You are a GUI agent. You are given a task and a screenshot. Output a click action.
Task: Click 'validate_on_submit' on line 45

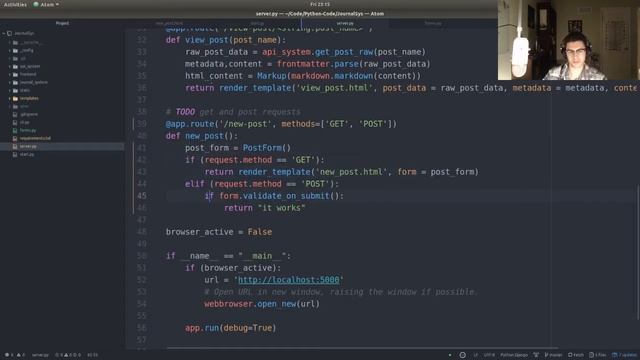pyautogui.click(x=285, y=196)
